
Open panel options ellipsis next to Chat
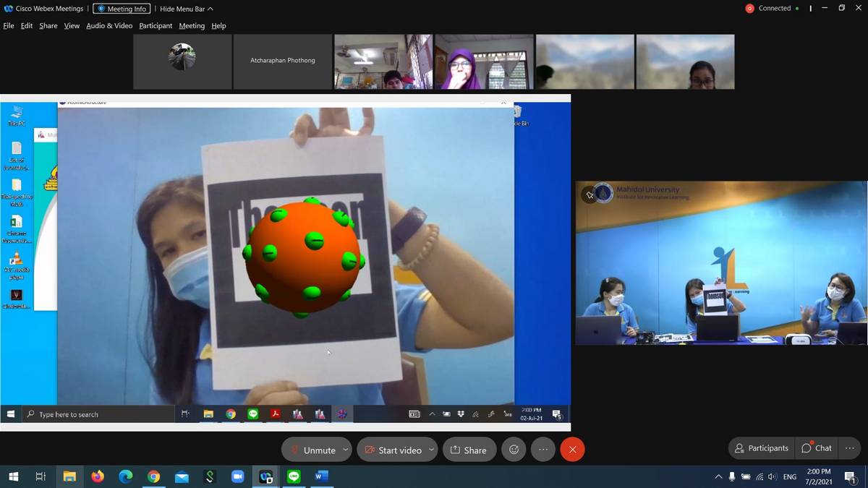coord(849,448)
